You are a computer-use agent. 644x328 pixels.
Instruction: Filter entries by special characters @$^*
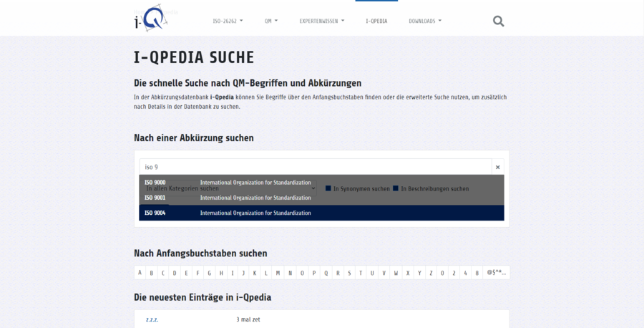click(496, 273)
